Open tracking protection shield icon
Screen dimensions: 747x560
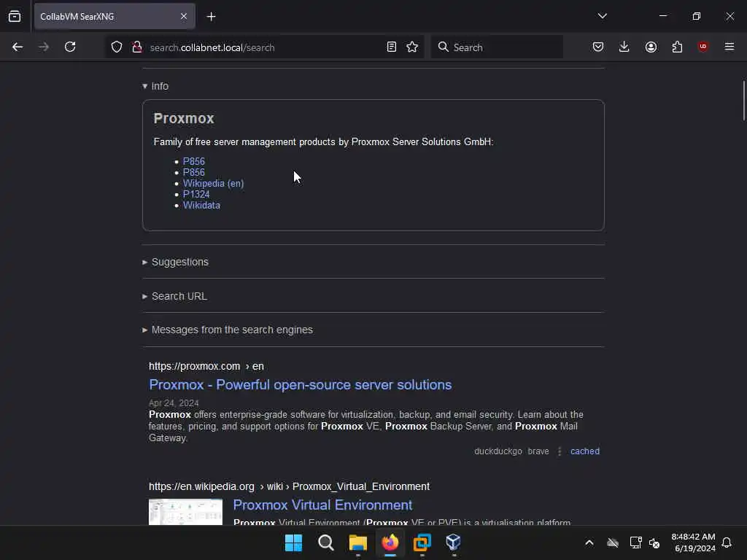(117, 47)
